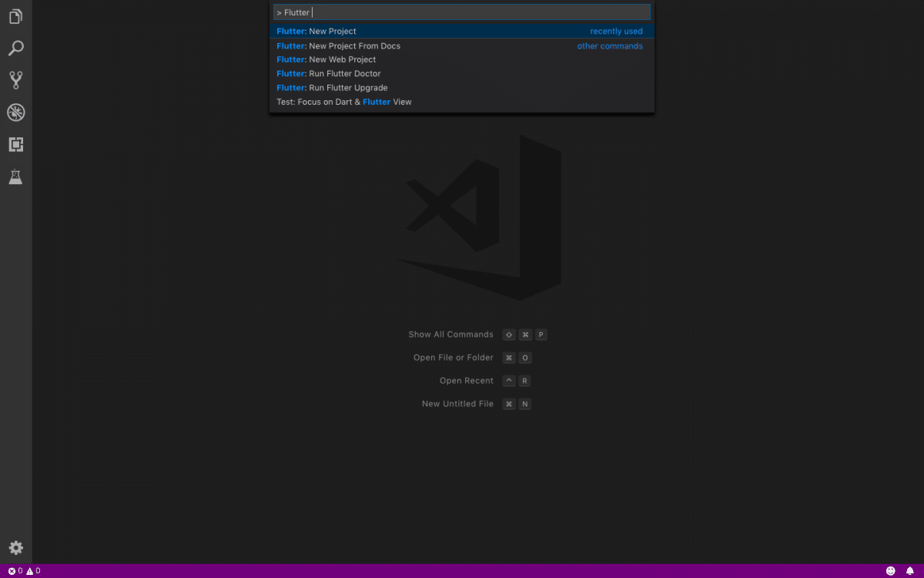Click the New Untitled File hint

coord(457,404)
